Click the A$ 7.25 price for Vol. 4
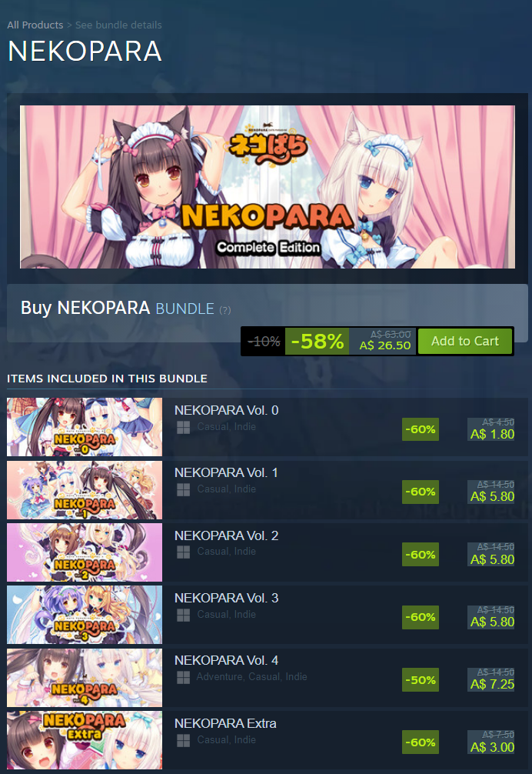Image resolution: width=532 pixels, height=774 pixels. click(x=492, y=684)
